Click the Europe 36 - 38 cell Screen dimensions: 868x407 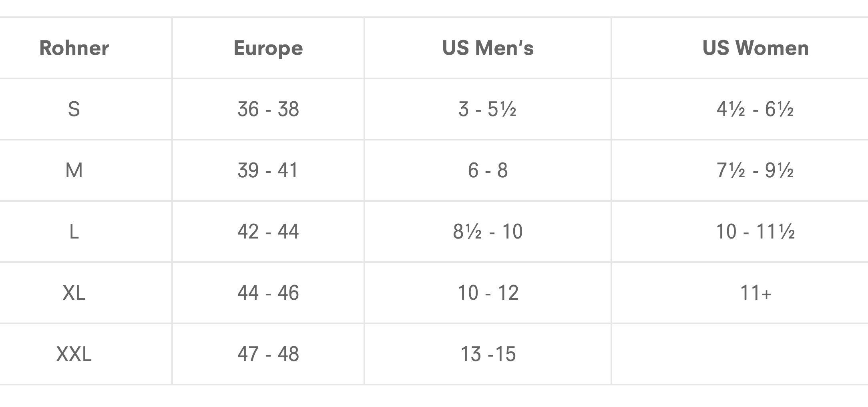click(x=268, y=109)
